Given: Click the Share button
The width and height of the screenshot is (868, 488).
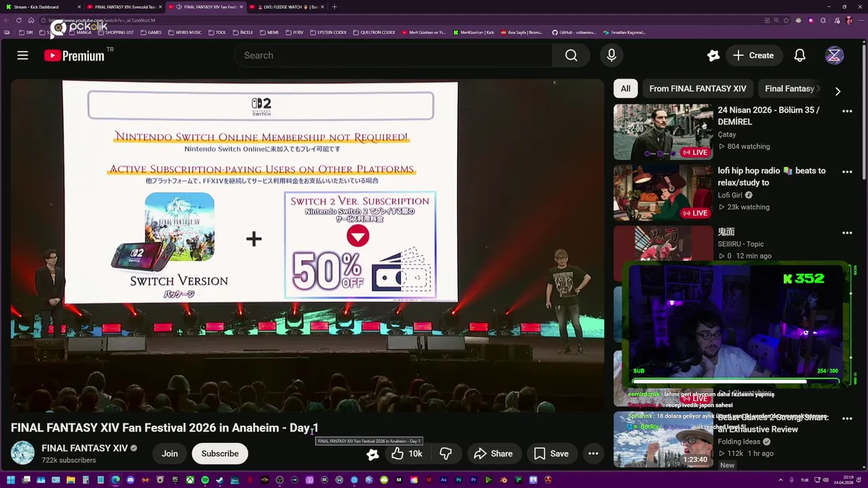Looking at the screenshot, I should (x=493, y=453).
